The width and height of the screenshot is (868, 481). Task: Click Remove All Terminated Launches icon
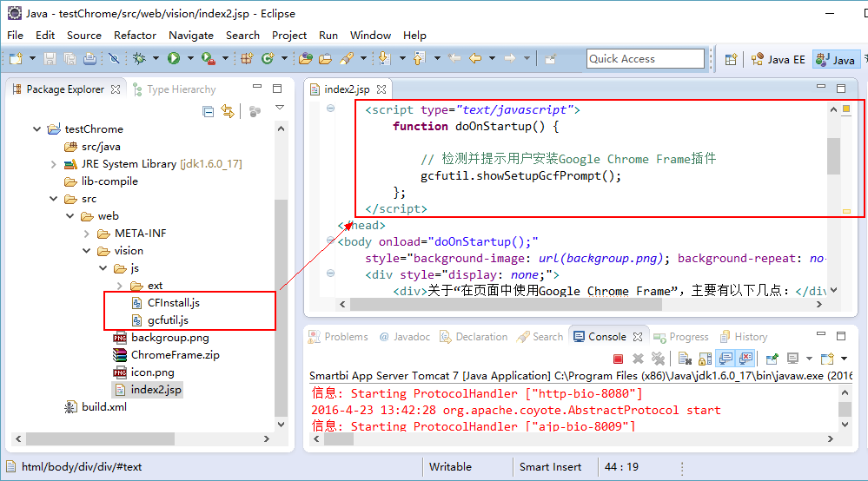[658, 359]
